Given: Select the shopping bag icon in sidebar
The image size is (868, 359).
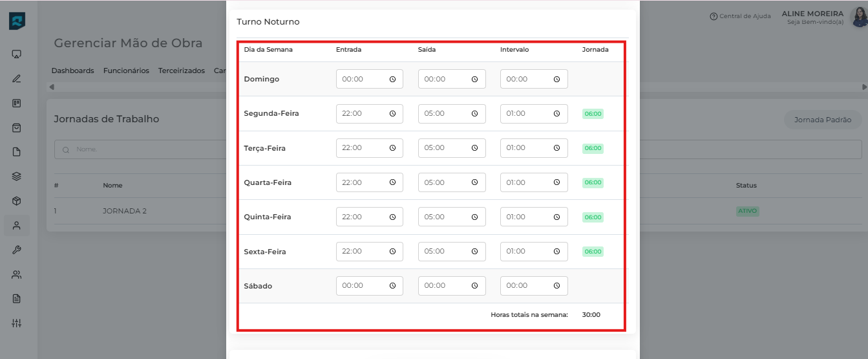Looking at the screenshot, I should [17, 128].
